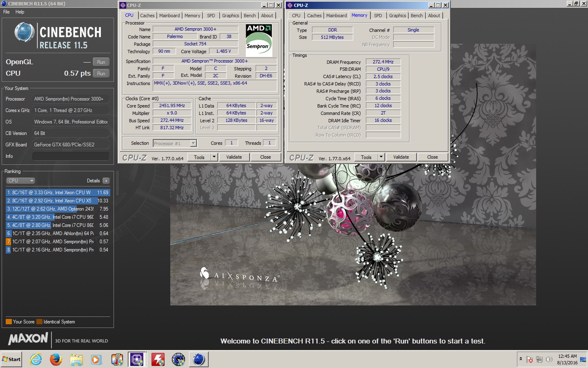Screen dimensions: 588x368
Task: Switch to Cinebench blue sphere taskbar icon
Action: click(x=199, y=359)
